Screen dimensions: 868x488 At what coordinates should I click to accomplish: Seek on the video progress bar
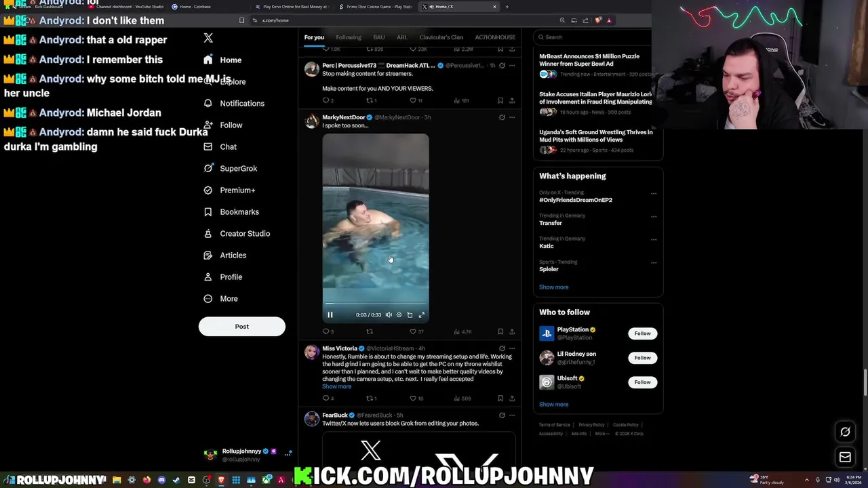point(376,304)
